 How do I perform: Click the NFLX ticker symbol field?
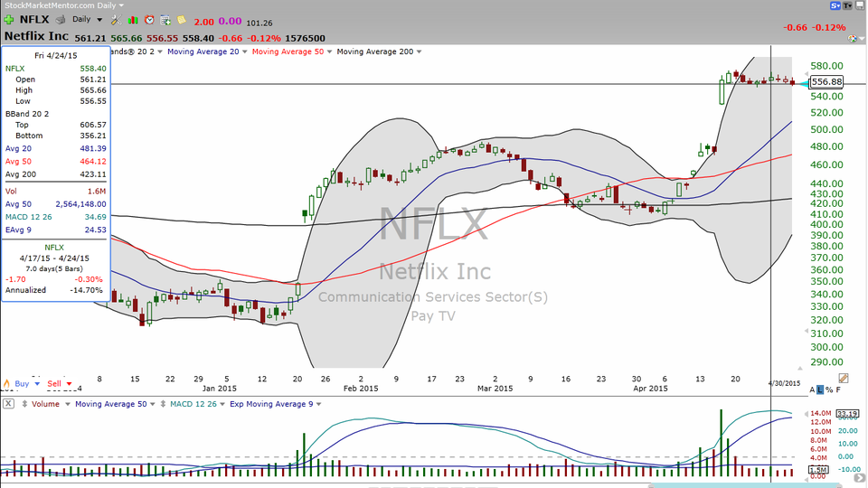34,19
